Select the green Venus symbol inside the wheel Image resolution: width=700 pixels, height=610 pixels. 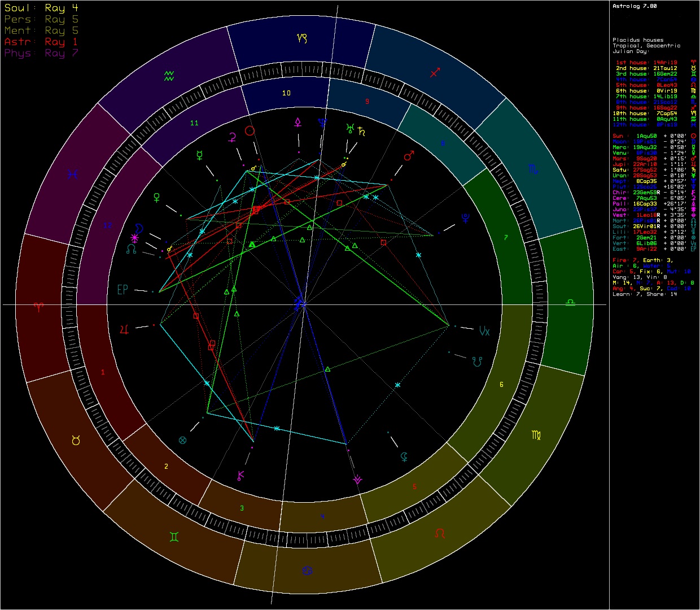coord(157,198)
